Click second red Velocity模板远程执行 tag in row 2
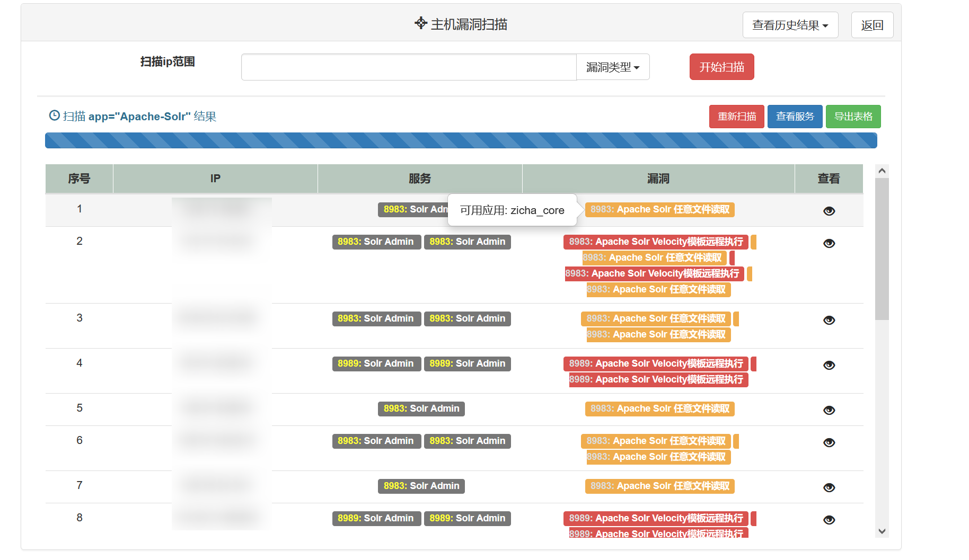The width and height of the screenshot is (969, 560). (655, 273)
